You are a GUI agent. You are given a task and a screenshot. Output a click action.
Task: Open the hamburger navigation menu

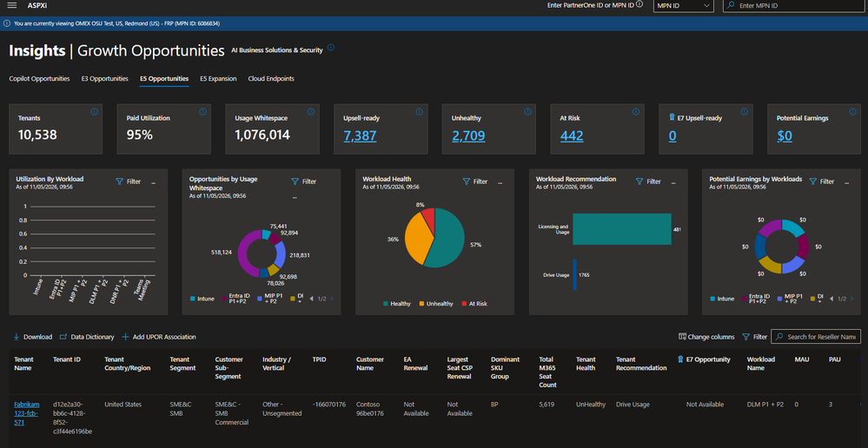[11, 5]
